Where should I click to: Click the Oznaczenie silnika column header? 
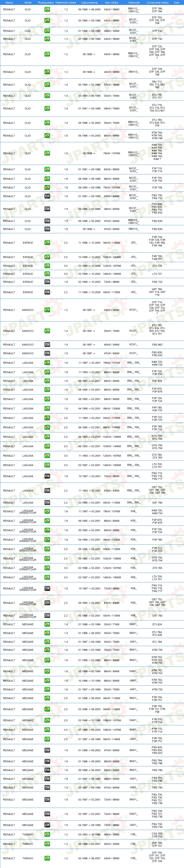coord(157,2)
